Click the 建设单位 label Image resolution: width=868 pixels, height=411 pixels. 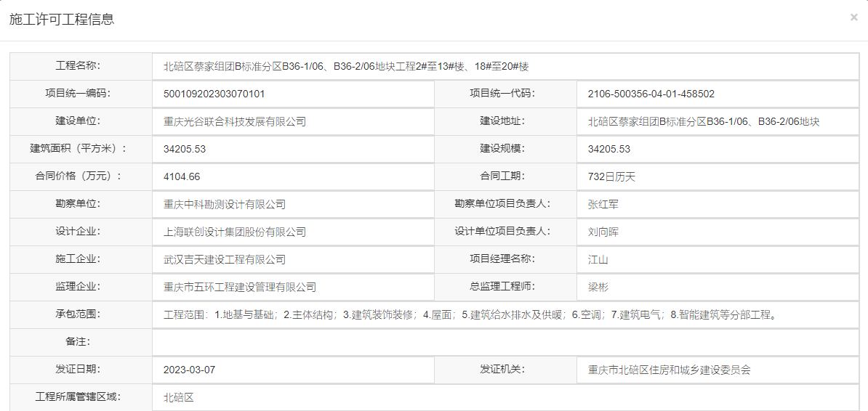pos(78,121)
